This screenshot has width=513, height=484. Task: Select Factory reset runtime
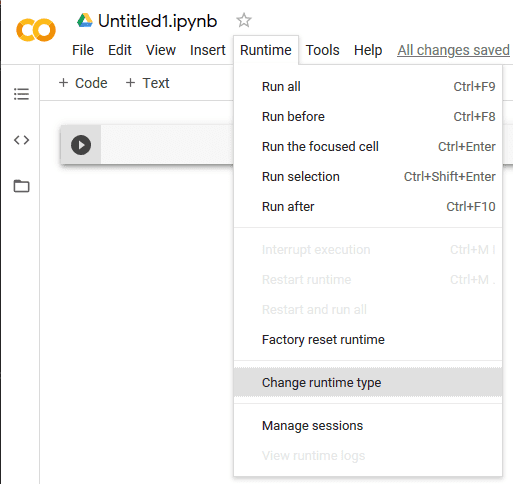tap(368, 340)
